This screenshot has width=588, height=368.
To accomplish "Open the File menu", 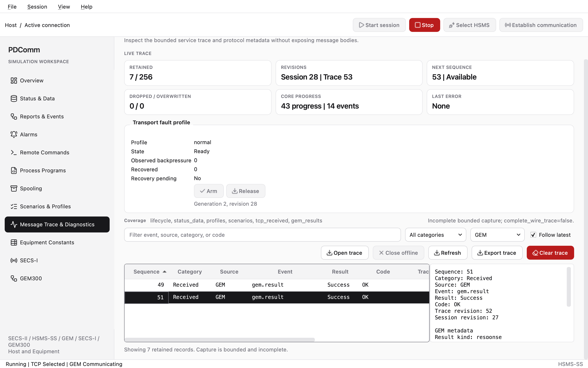I will click(x=12, y=7).
